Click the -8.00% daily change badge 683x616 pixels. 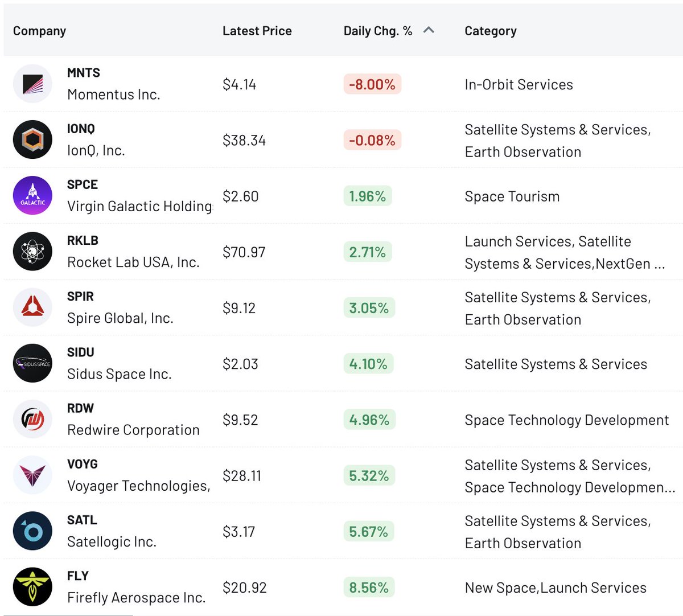[372, 84]
